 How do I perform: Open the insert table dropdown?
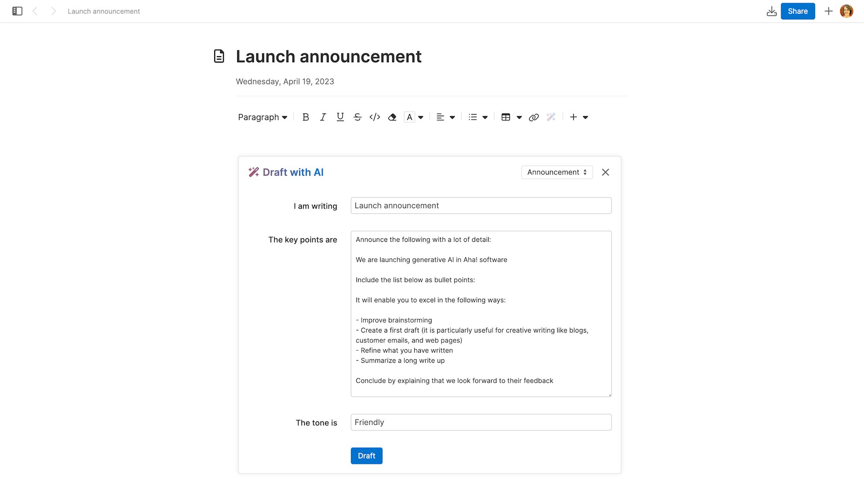519,117
